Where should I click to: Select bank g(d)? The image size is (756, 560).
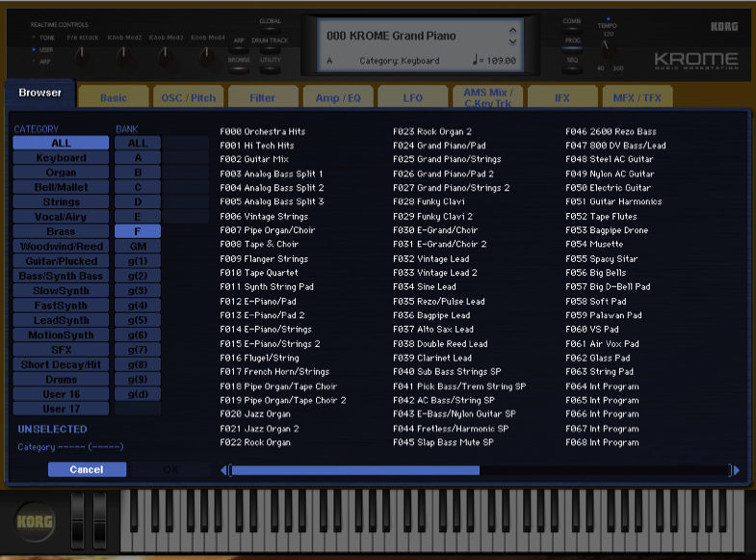138,394
